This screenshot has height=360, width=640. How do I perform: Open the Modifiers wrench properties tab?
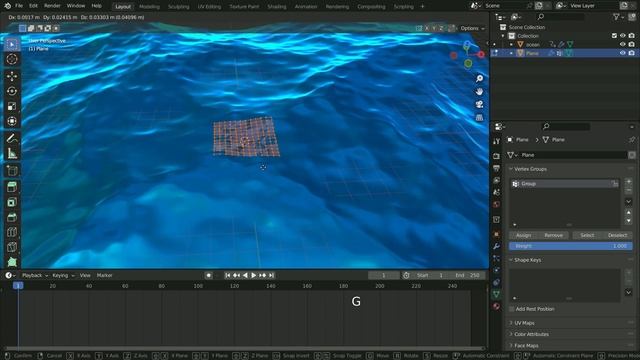pos(496,246)
